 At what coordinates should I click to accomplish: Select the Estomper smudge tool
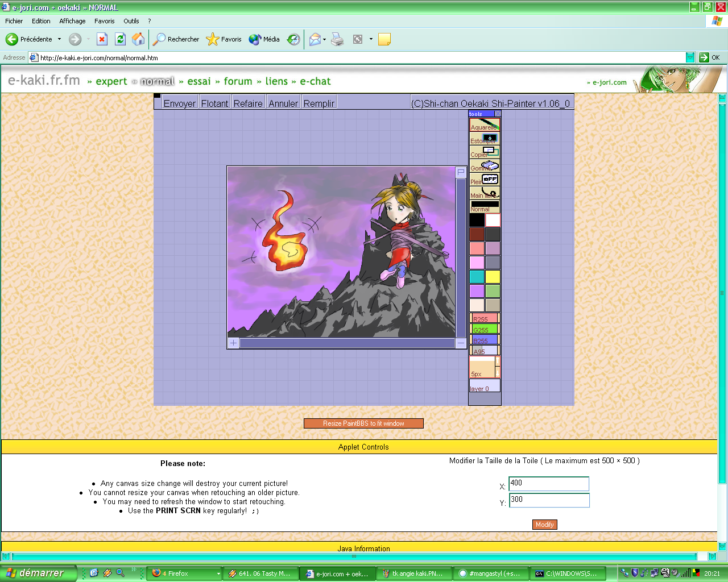click(x=485, y=138)
